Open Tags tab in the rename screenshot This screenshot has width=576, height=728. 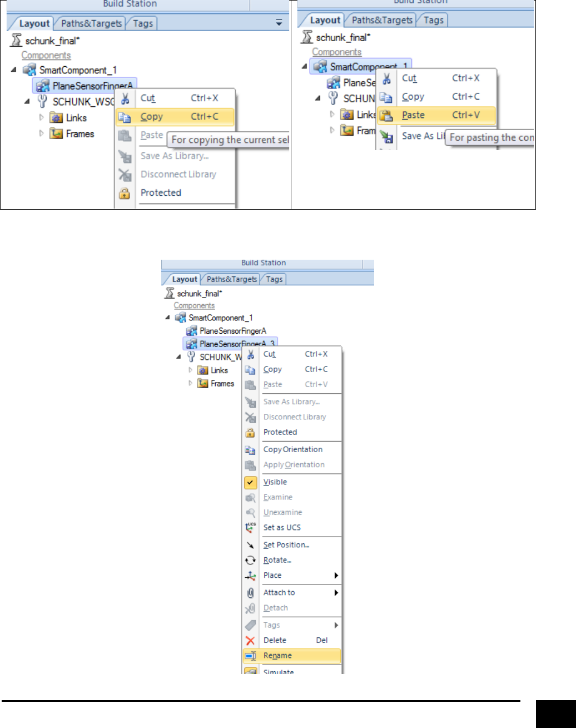pos(274,279)
